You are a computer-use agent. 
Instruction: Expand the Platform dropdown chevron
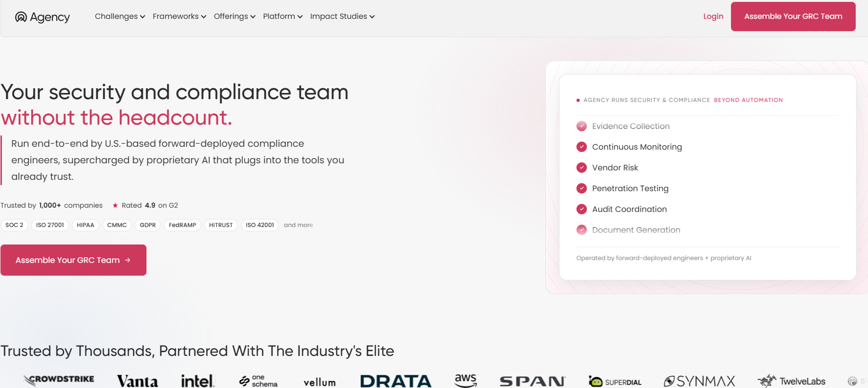pos(300,17)
